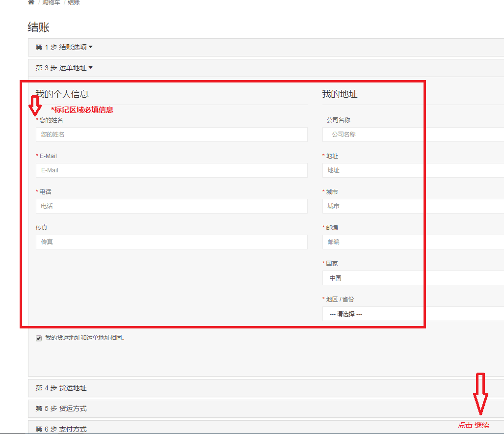
Task: Expand 第 1 步 结账选项 section
Action: tap(61, 47)
